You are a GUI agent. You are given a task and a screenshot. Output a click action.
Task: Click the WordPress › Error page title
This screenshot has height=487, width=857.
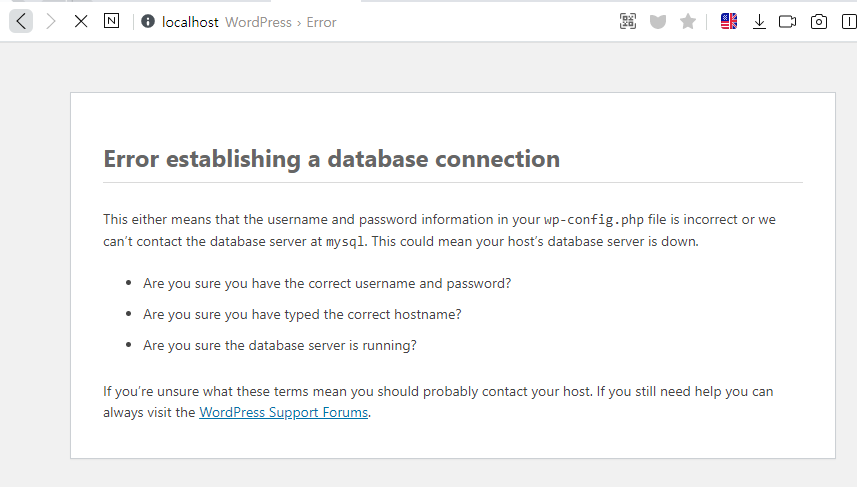pyautogui.click(x=281, y=22)
